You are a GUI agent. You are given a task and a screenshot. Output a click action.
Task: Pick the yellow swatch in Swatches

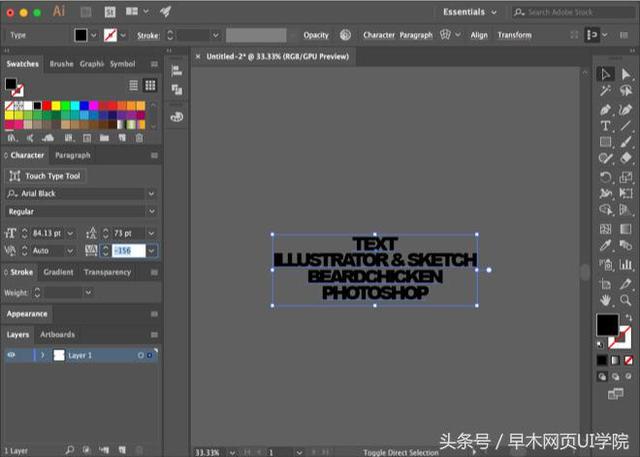pyautogui.click(x=56, y=106)
